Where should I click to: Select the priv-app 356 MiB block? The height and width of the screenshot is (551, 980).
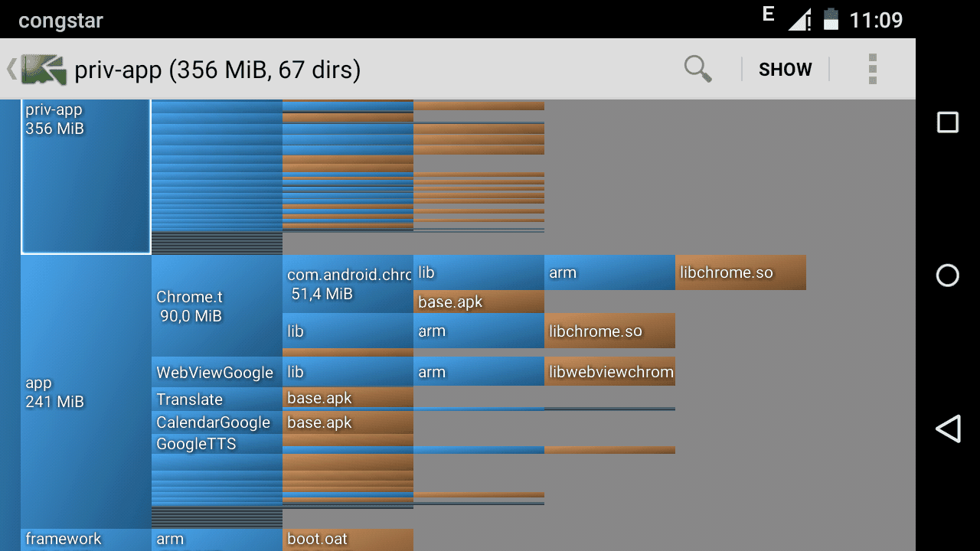click(86, 176)
